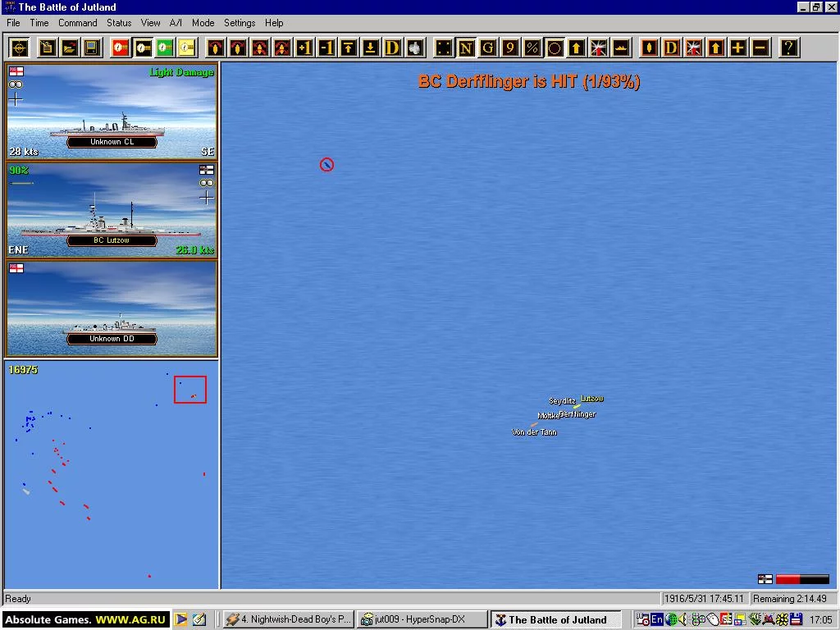Open the View menu

click(x=151, y=22)
